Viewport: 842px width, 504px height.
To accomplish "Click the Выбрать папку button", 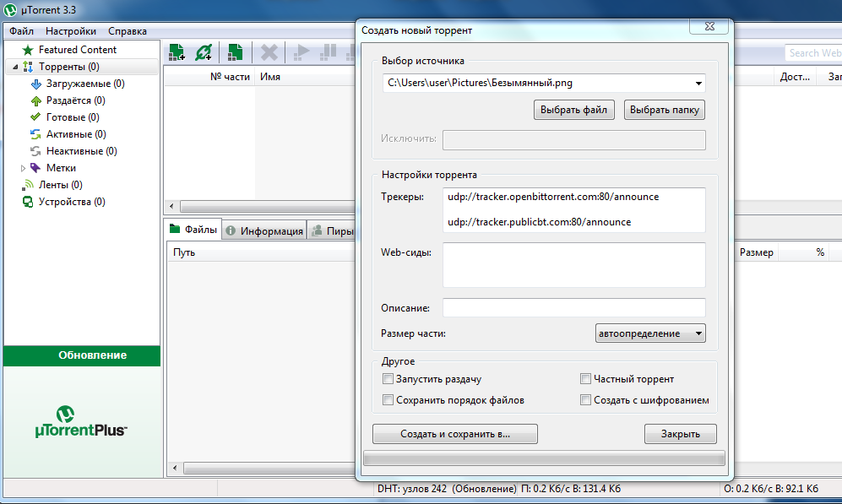I will [665, 110].
